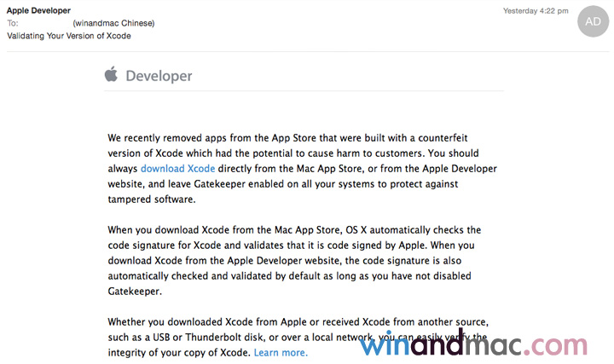The width and height of the screenshot is (614, 364).
Task: Open the "download Xcode" link
Action: (x=177, y=169)
